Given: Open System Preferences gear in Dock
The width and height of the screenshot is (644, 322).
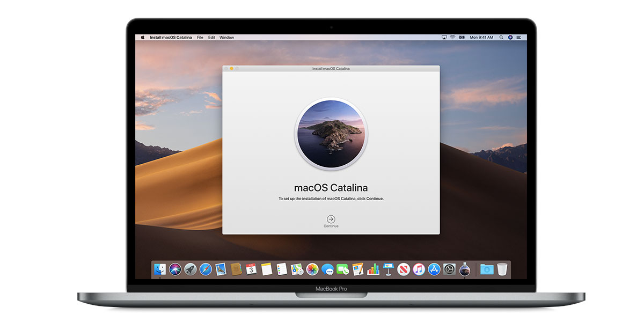Looking at the screenshot, I should [450, 269].
